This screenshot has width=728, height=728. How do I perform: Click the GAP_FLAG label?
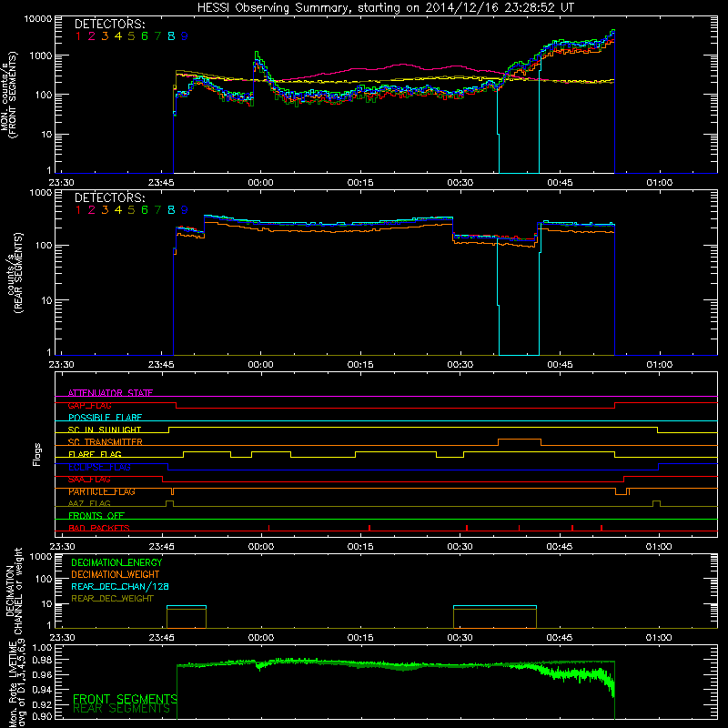click(x=89, y=405)
